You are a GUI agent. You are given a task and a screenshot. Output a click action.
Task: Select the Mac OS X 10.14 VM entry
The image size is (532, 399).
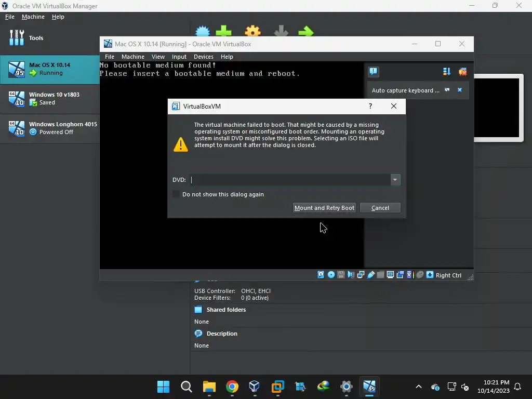pos(49,69)
